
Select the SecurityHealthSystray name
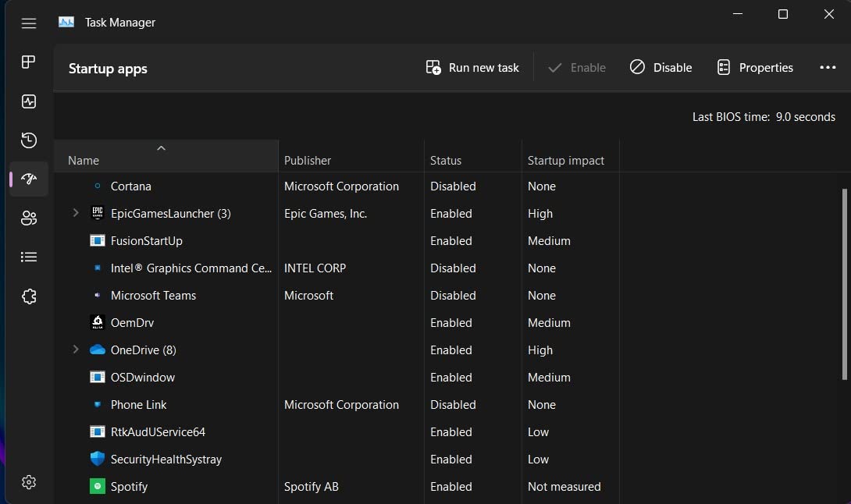click(166, 460)
